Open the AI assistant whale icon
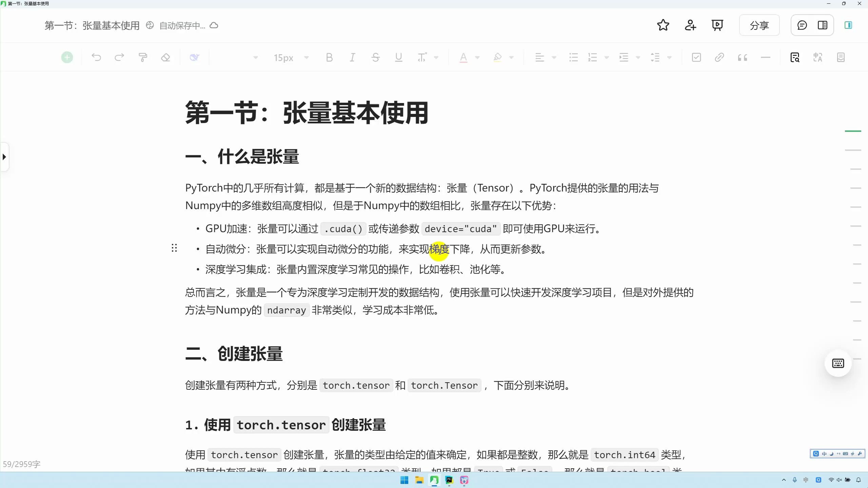This screenshot has width=868, height=488. pos(194,57)
